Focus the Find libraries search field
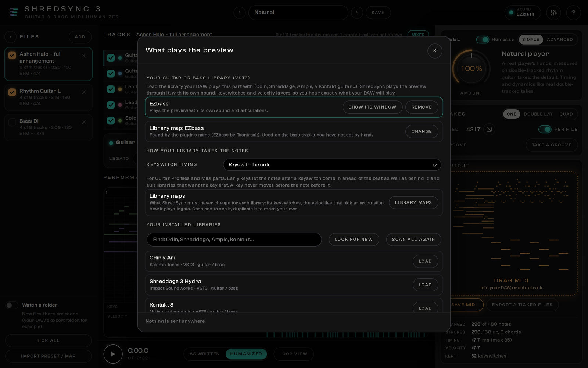This screenshot has height=368, width=588. pos(234,240)
